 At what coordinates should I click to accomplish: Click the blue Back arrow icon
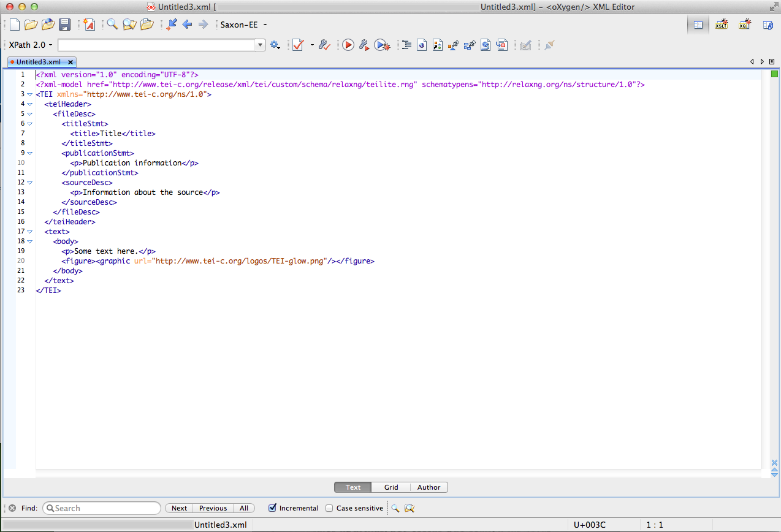tap(188, 25)
